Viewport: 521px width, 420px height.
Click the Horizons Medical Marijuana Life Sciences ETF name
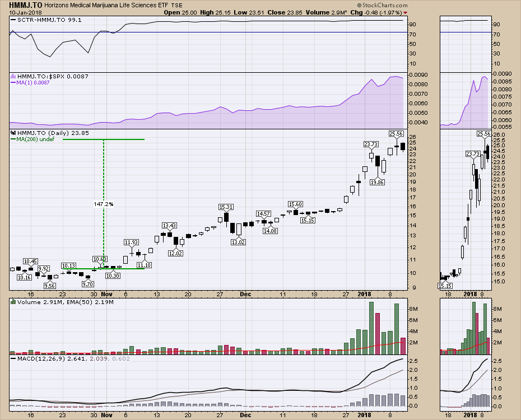pos(106,5)
